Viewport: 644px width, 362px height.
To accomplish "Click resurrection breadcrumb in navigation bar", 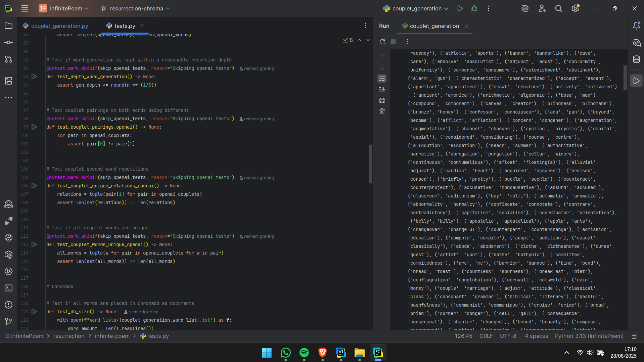I will tap(69, 336).
